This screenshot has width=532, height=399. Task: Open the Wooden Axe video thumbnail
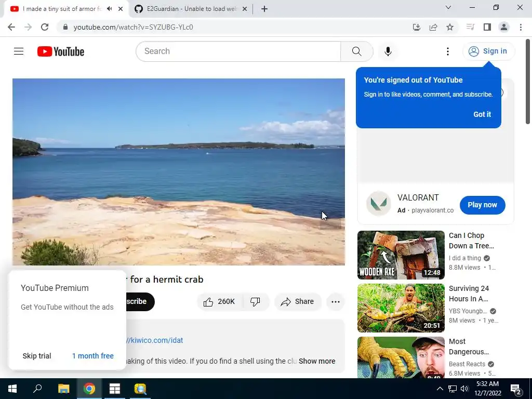[401, 255]
